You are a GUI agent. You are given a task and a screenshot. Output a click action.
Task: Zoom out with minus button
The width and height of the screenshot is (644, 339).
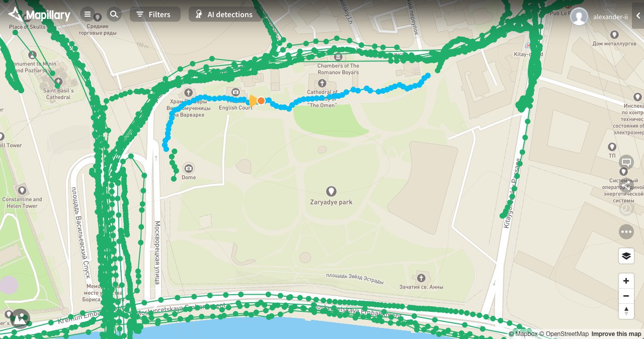[626, 296]
